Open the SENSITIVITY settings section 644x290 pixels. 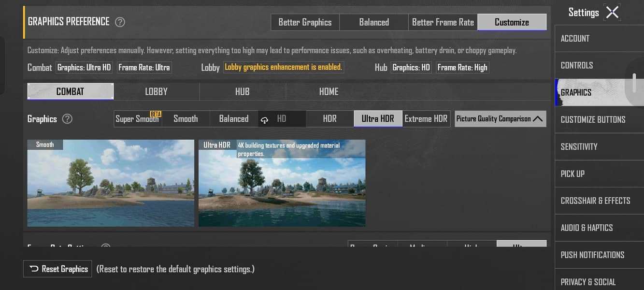tap(599, 146)
